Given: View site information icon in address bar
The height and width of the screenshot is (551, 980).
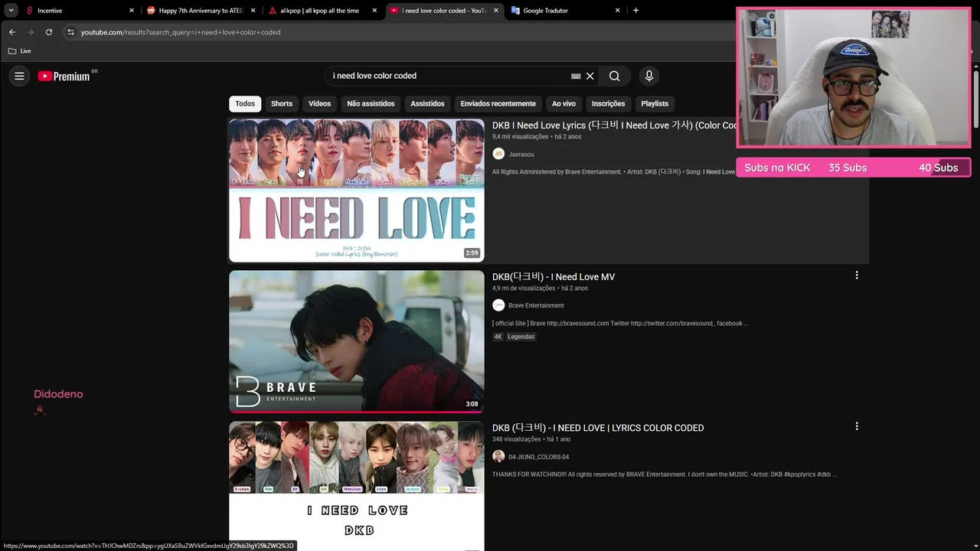Looking at the screenshot, I should click(70, 32).
